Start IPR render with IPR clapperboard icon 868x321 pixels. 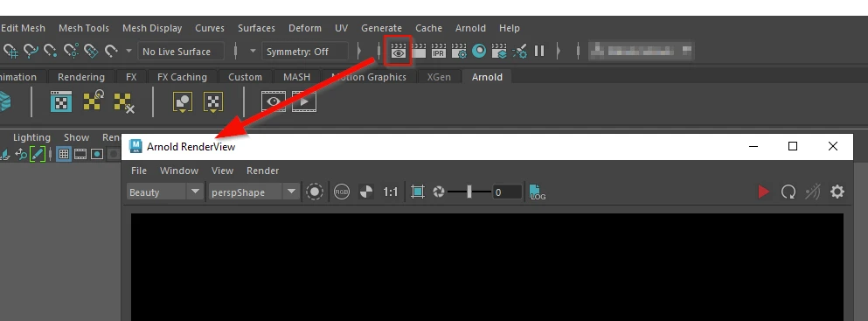click(x=439, y=52)
